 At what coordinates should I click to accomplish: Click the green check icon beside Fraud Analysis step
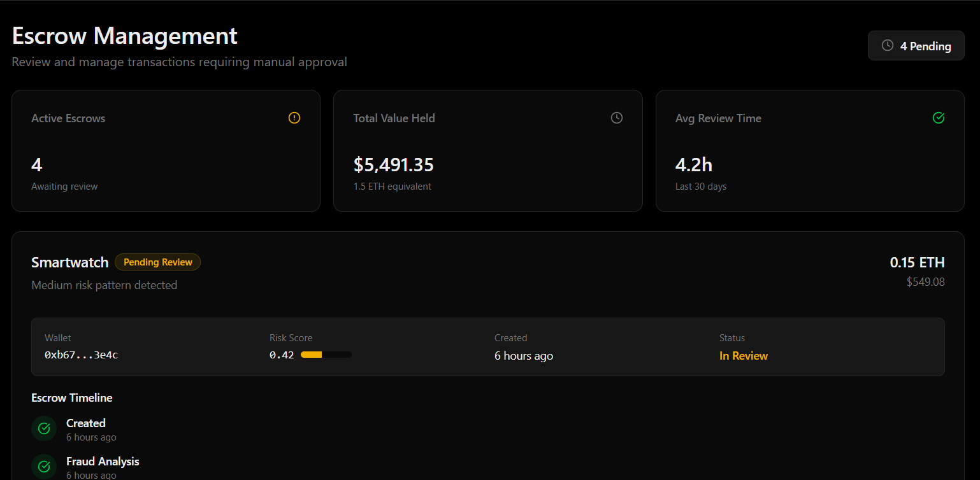point(44,467)
